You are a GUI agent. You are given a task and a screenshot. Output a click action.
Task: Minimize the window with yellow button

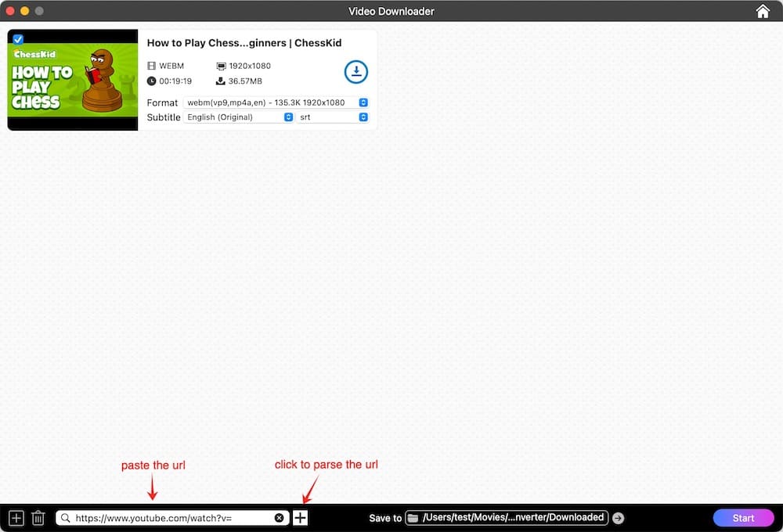point(24,11)
